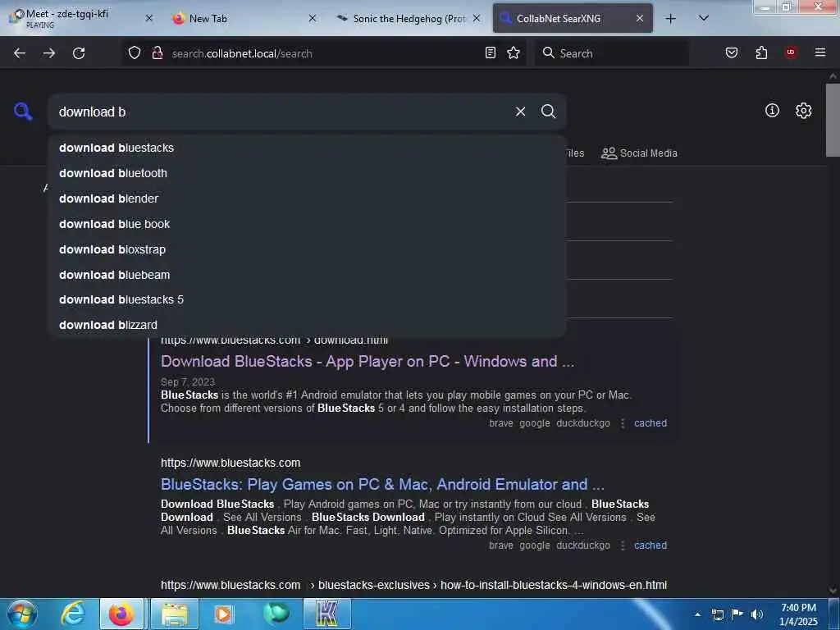840x630 pixels.
Task: Go forward with the browser forward arrow
Action: click(x=48, y=53)
